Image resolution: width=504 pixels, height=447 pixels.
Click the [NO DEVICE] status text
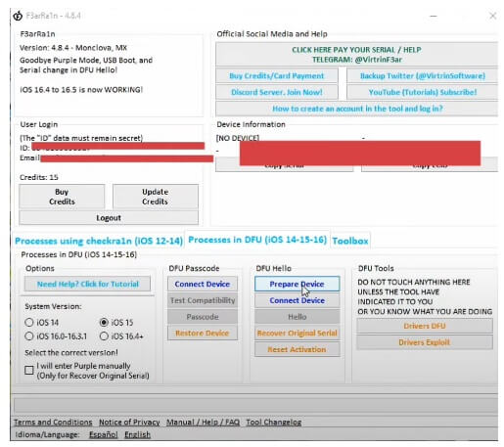pyautogui.click(x=238, y=138)
